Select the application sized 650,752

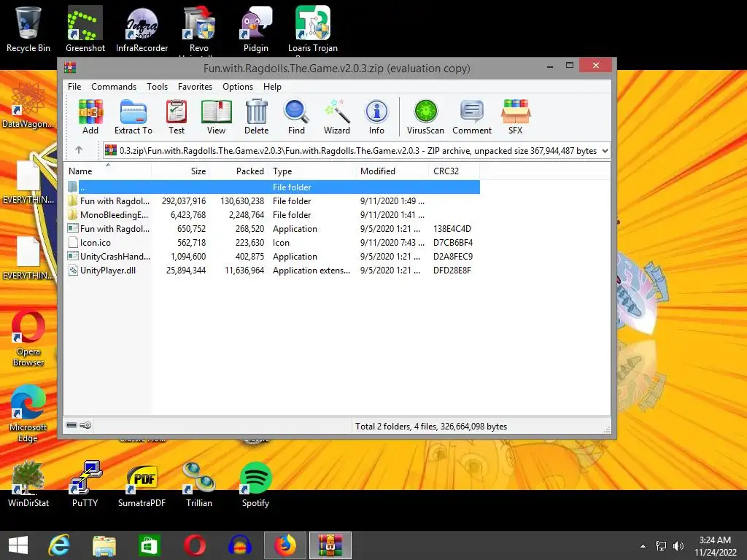click(273, 228)
